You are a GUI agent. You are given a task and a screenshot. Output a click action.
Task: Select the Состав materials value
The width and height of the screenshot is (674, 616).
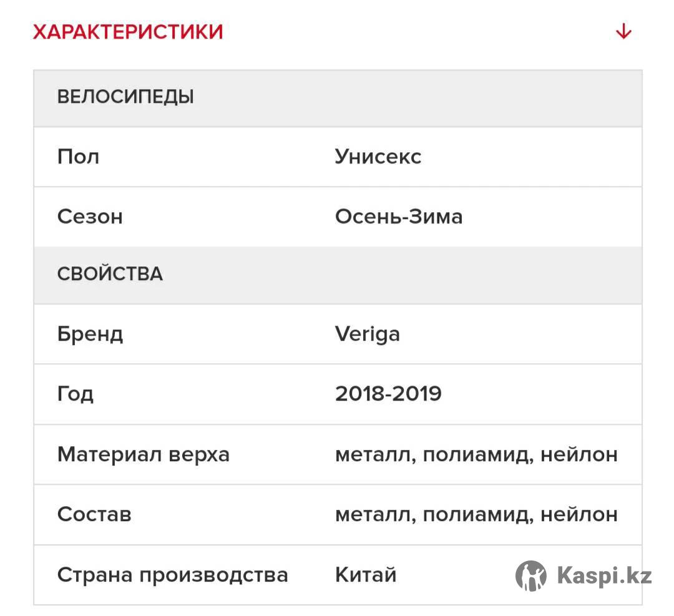476,515
